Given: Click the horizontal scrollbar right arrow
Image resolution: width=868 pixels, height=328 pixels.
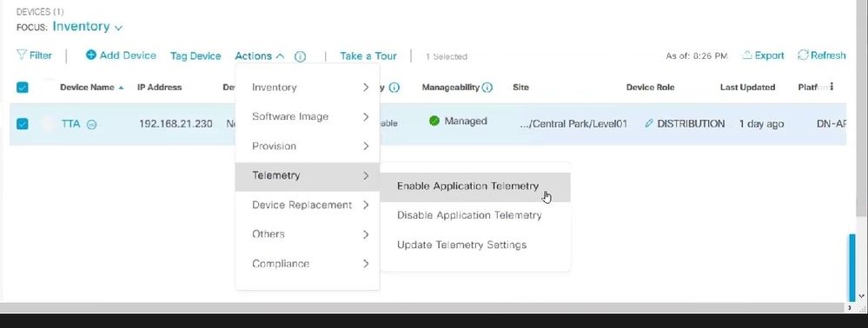Looking at the screenshot, I should click(849, 307).
